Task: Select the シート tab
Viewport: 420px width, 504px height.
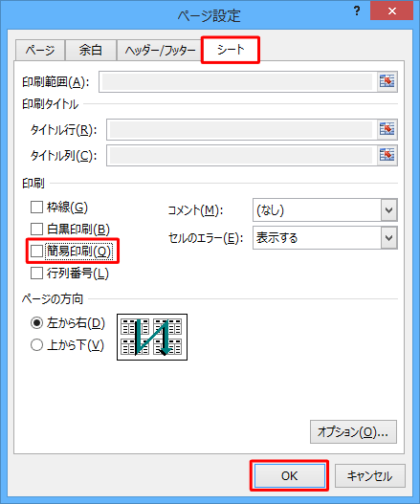Action: pyautogui.click(x=231, y=50)
